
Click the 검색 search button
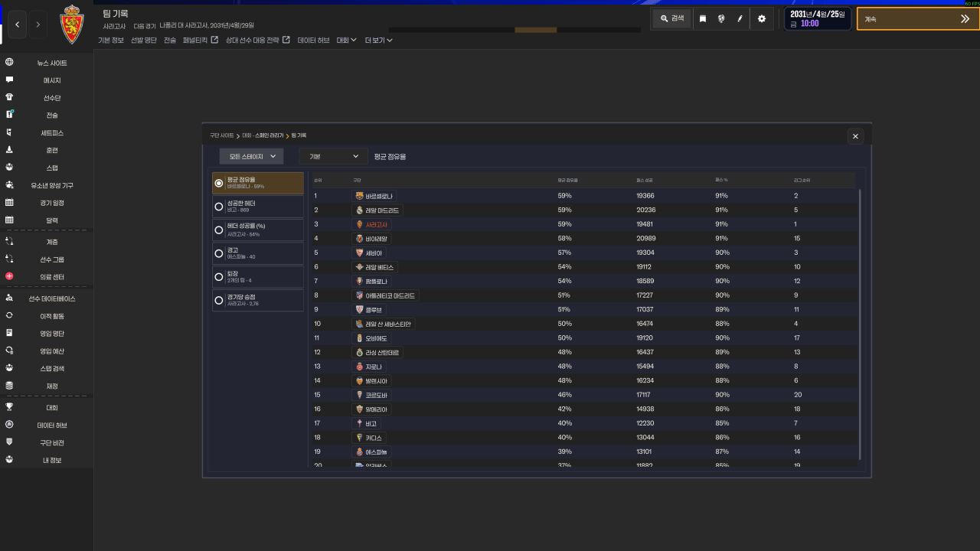coord(672,18)
